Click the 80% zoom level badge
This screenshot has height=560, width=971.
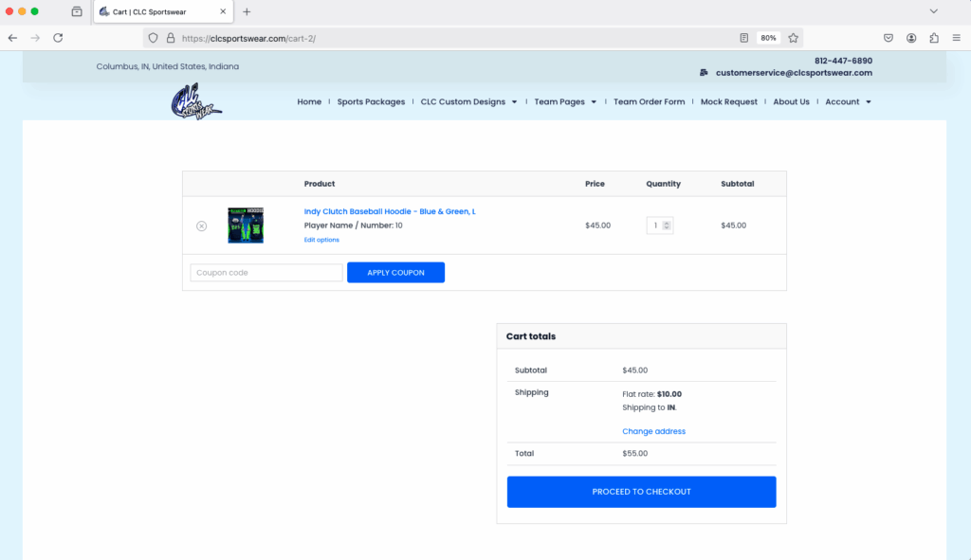(768, 38)
